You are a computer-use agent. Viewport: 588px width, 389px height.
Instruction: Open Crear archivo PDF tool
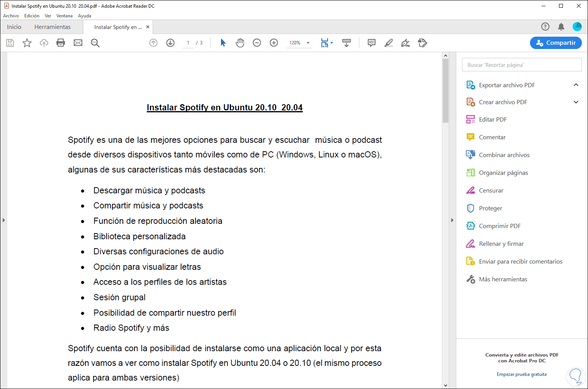coord(503,102)
